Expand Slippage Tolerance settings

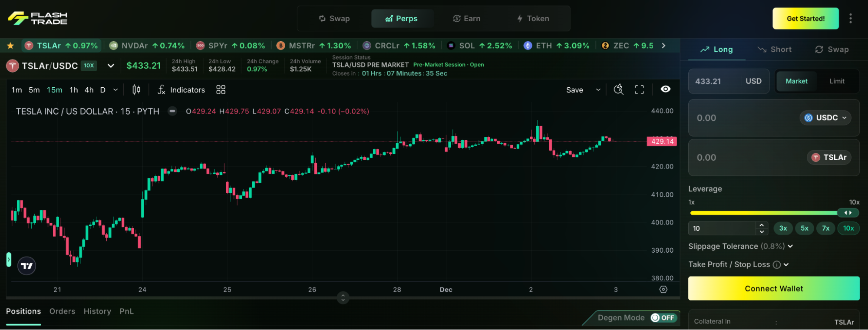tap(790, 246)
